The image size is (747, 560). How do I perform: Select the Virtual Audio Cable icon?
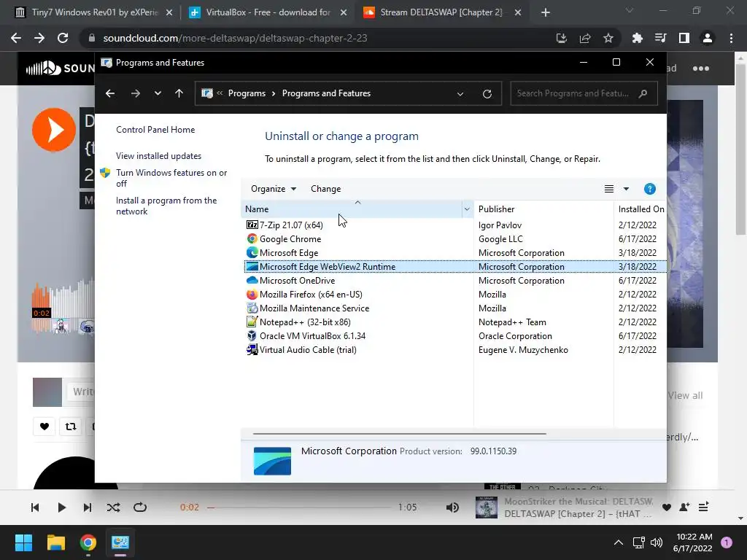click(252, 349)
